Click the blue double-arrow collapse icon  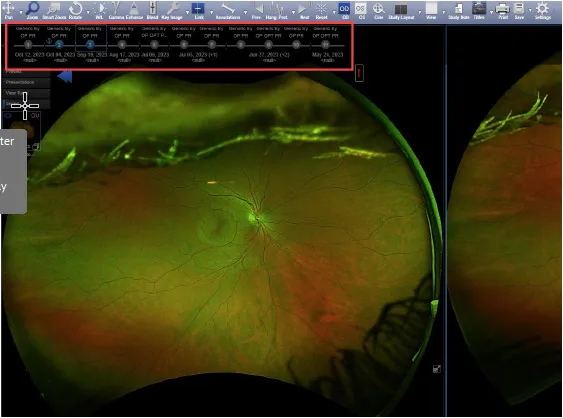(x=65, y=76)
